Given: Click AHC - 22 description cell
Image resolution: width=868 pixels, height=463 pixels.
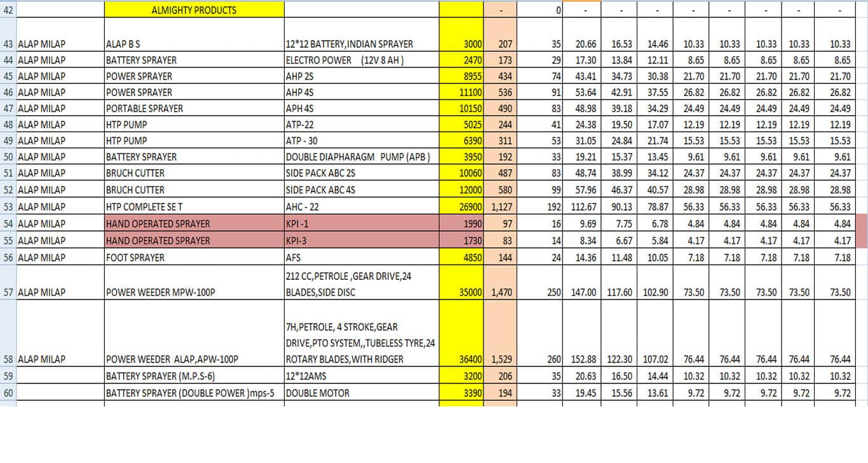Looking at the screenshot, I should pyautogui.click(x=362, y=207).
